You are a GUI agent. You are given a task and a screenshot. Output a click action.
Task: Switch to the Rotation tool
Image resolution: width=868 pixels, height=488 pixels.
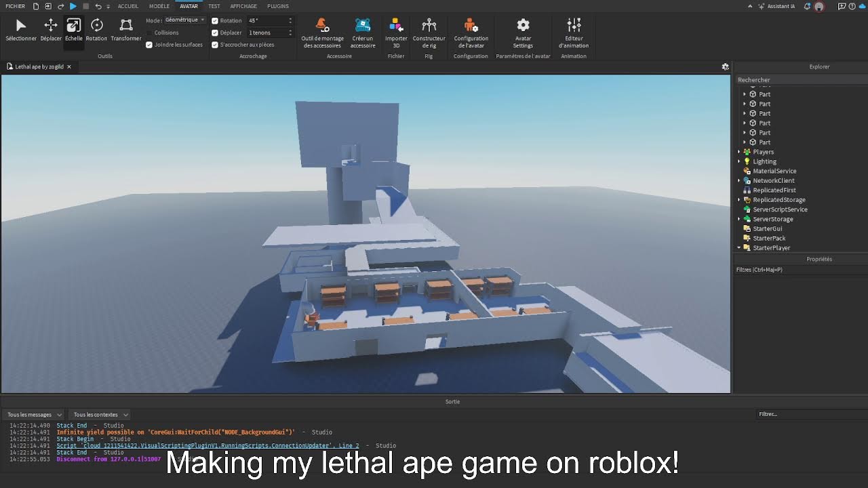(97, 30)
